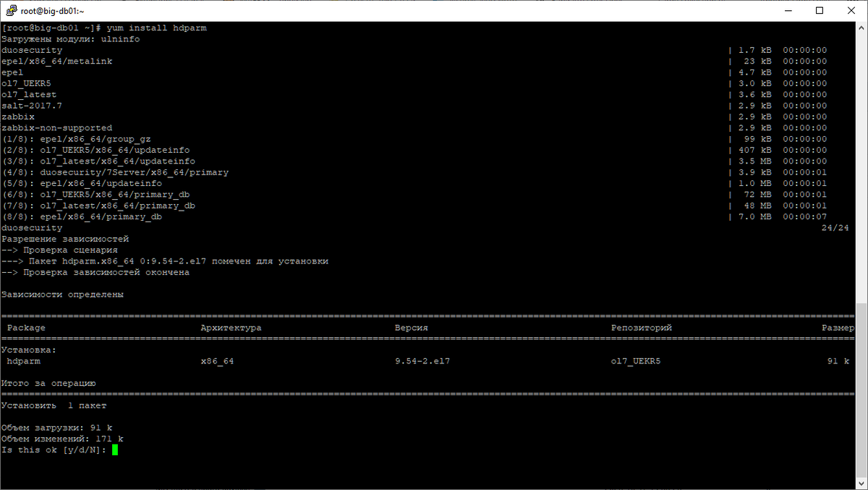
Task: Click the 'salt-2017.7' repository line
Action: point(32,106)
